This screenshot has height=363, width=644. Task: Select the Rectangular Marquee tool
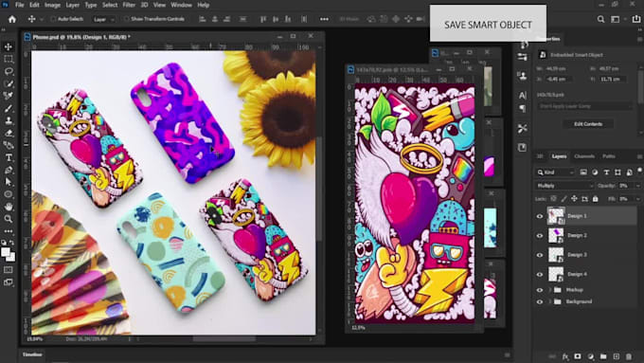(x=9, y=59)
